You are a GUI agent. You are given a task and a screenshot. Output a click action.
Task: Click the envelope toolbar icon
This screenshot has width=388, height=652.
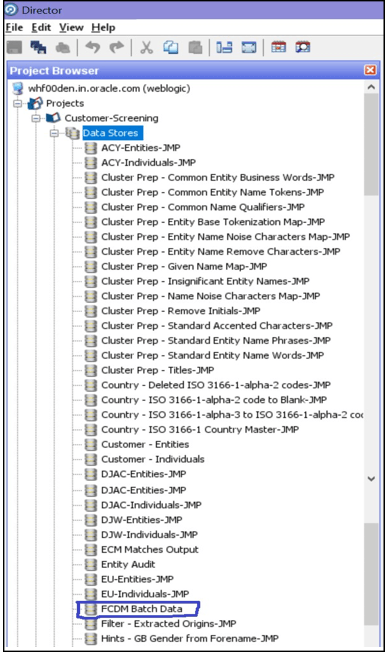[x=249, y=47]
